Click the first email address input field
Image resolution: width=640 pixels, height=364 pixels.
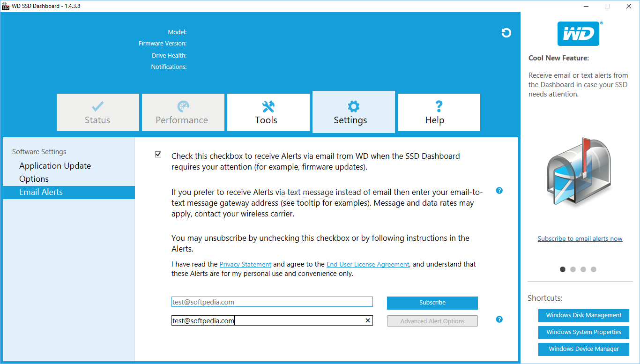tap(272, 302)
